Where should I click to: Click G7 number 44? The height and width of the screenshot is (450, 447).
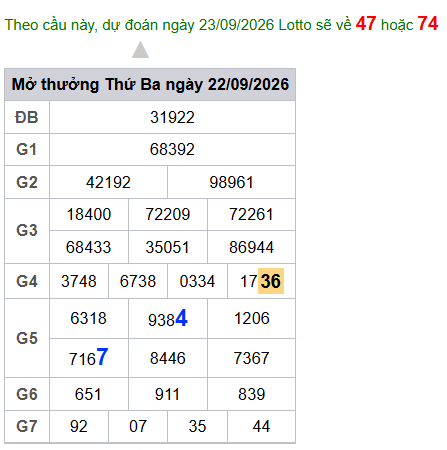[261, 426]
